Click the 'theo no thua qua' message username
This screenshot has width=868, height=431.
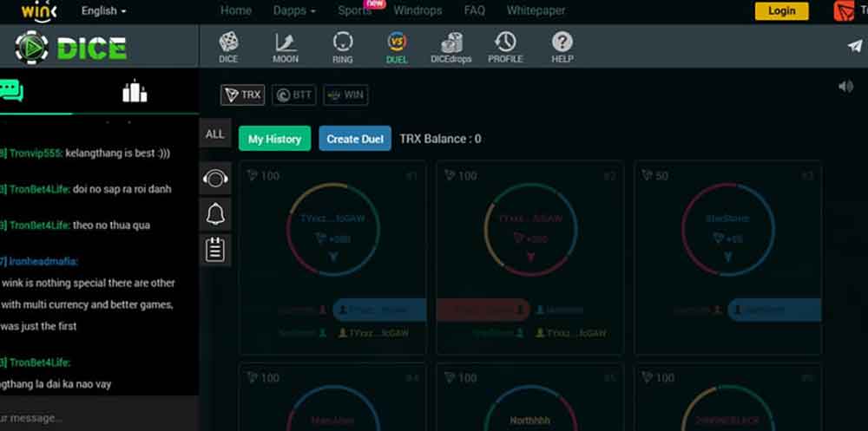(x=40, y=225)
